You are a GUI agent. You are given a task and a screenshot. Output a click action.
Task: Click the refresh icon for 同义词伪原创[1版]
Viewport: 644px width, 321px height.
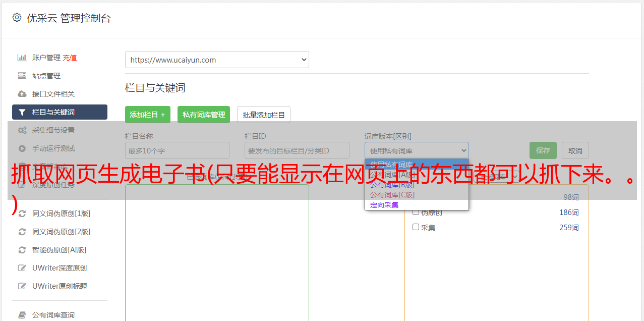coord(22,213)
